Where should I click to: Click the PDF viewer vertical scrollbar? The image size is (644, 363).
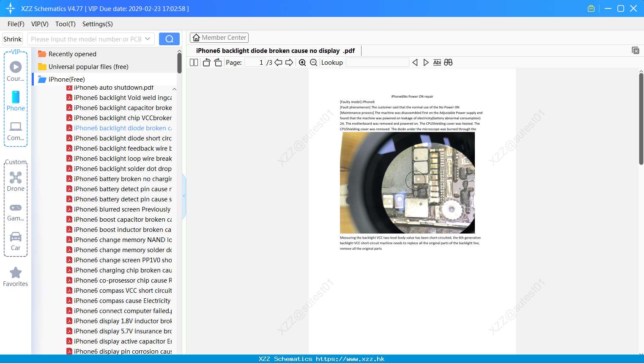point(641,118)
